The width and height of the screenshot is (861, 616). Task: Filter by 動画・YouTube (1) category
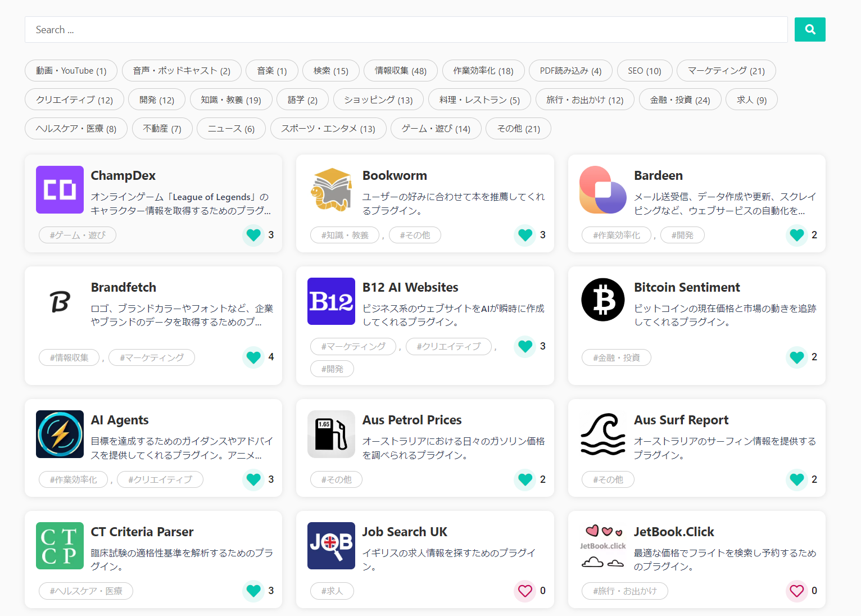tap(71, 71)
